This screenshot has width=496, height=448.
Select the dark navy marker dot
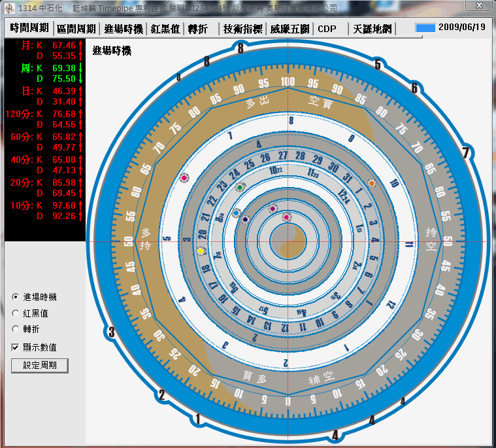pos(245,220)
